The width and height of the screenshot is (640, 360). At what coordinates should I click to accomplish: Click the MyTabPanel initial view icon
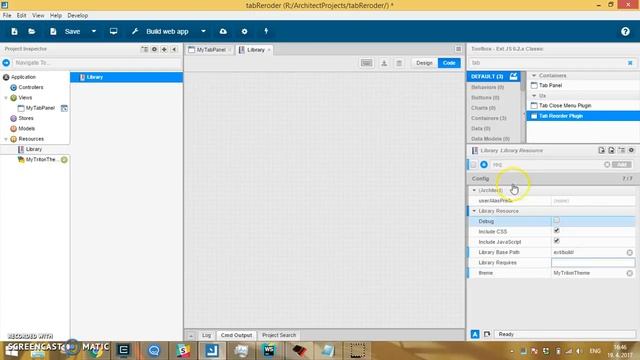coord(64,108)
